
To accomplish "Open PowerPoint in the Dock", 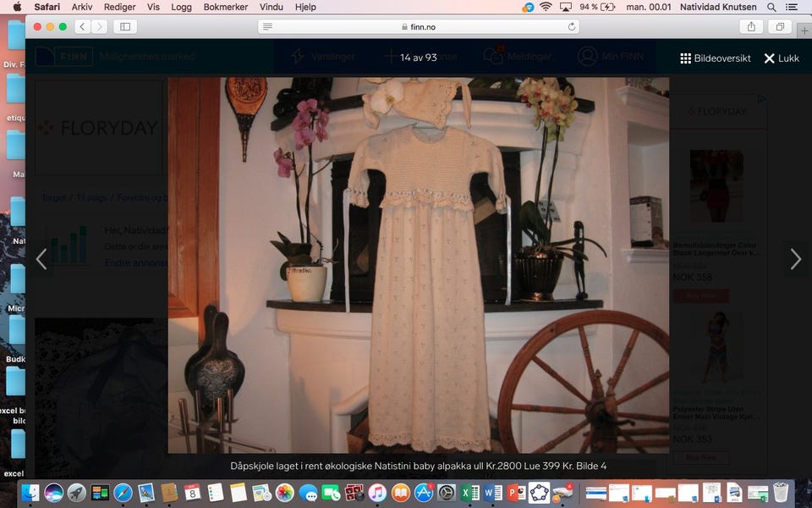I will (x=516, y=493).
